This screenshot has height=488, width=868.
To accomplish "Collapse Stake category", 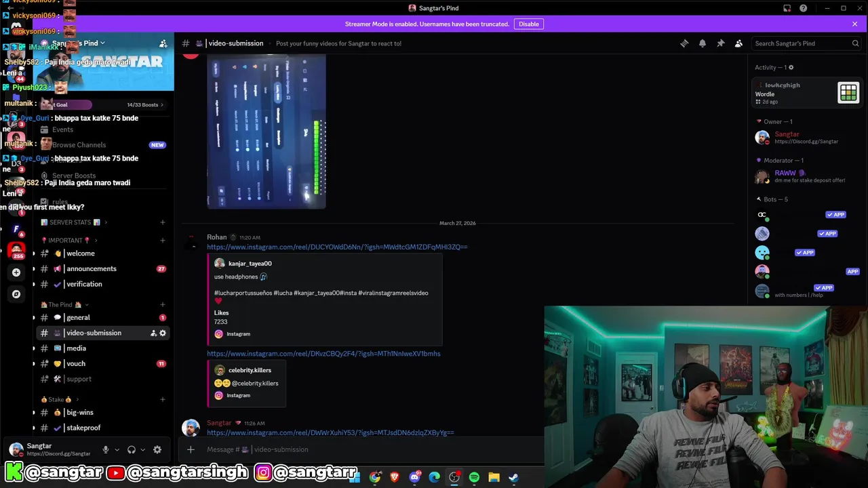I will pyautogui.click(x=60, y=400).
